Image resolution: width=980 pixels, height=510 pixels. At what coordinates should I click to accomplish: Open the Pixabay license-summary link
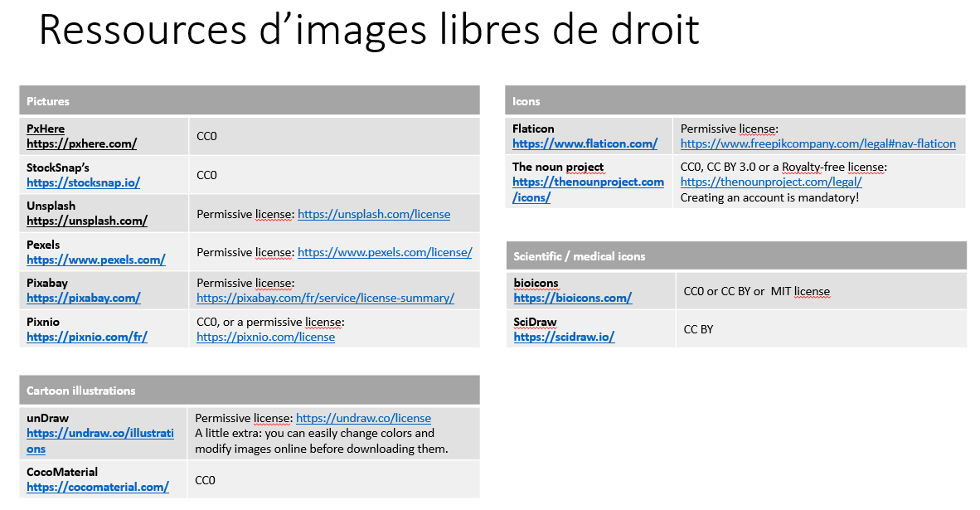pos(325,299)
